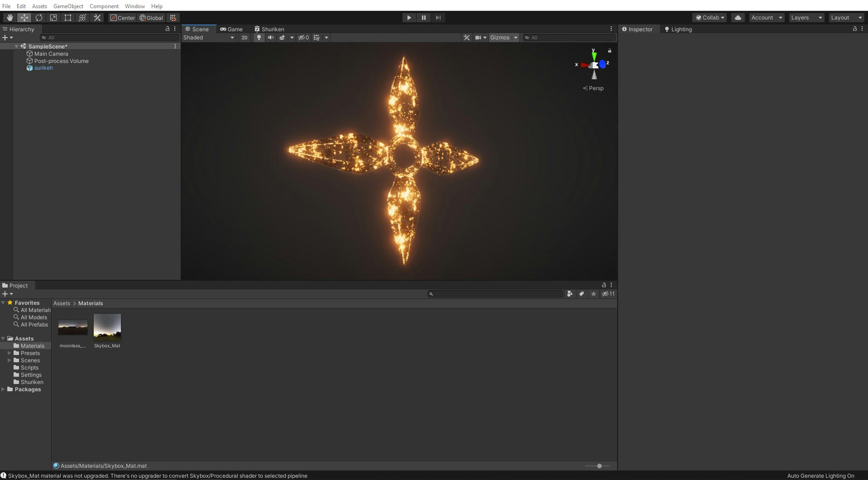Toggle scene audio mute
Viewport: 868px width, 480px height.
pos(270,38)
